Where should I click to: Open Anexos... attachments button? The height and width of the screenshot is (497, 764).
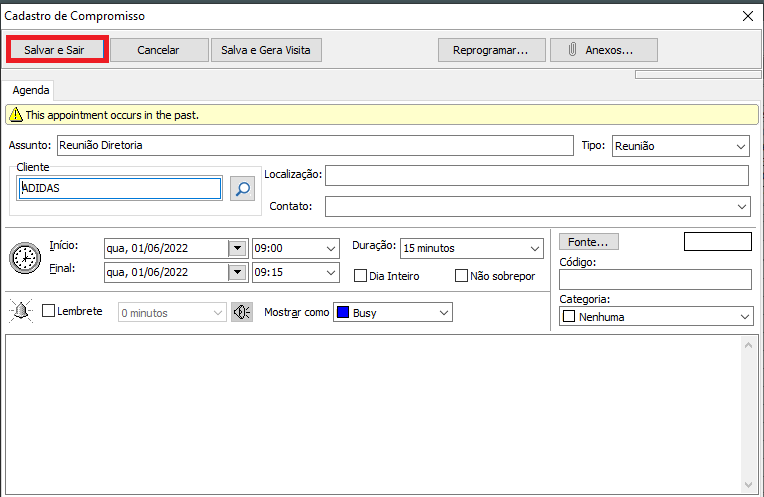(x=604, y=50)
